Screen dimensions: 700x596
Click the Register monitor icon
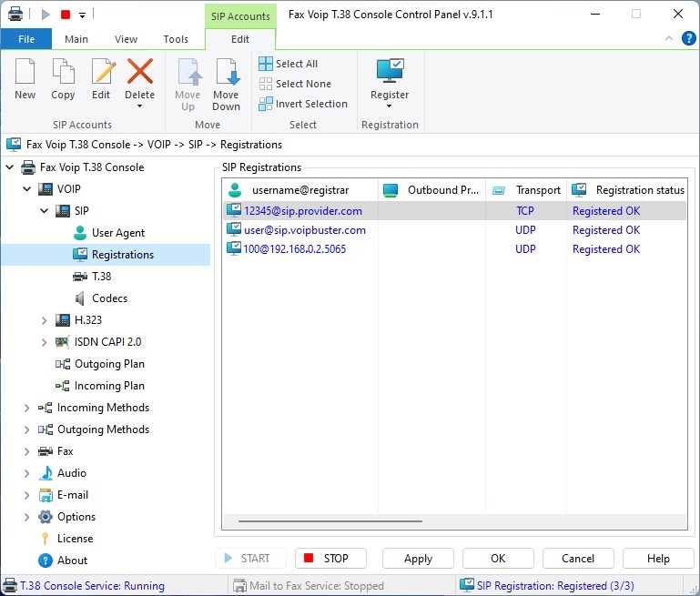point(390,70)
